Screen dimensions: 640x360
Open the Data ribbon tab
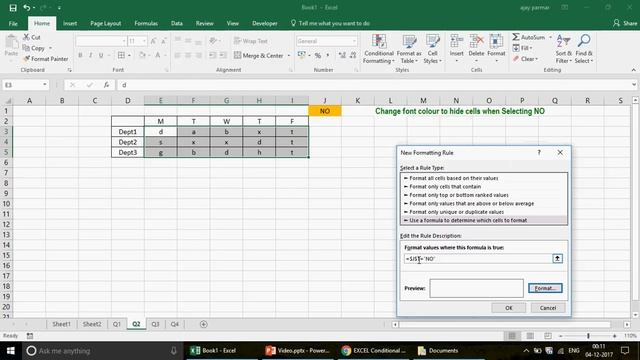point(177,24)
